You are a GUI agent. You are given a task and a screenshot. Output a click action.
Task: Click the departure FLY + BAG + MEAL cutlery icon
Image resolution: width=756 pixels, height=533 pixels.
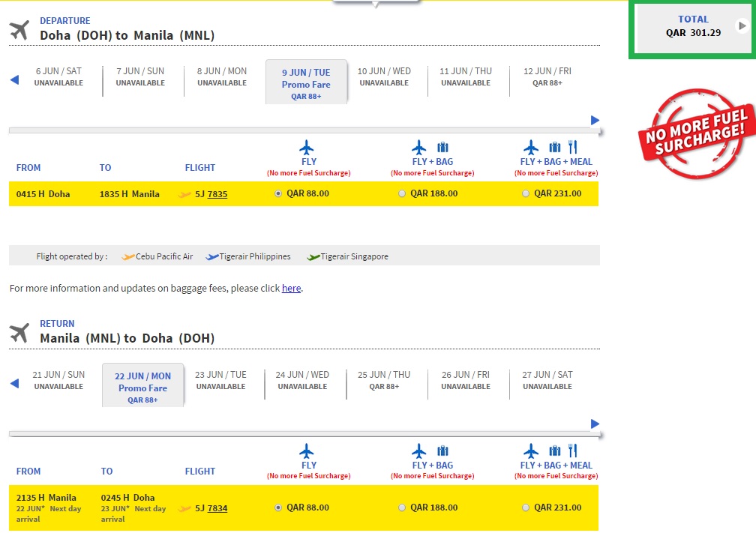point(573,147)
